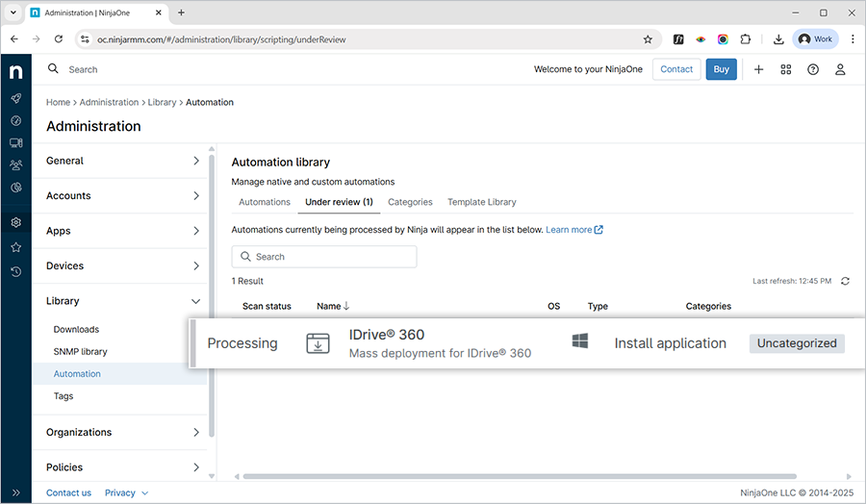Open the help question mark icon
This screenshot has width=866, height=504.
[813, 69]
